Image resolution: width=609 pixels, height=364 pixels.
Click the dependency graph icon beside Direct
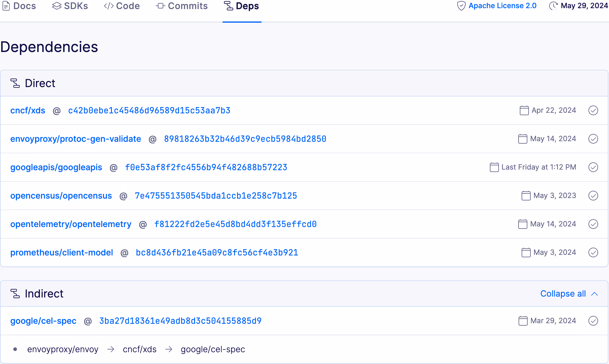15,83
